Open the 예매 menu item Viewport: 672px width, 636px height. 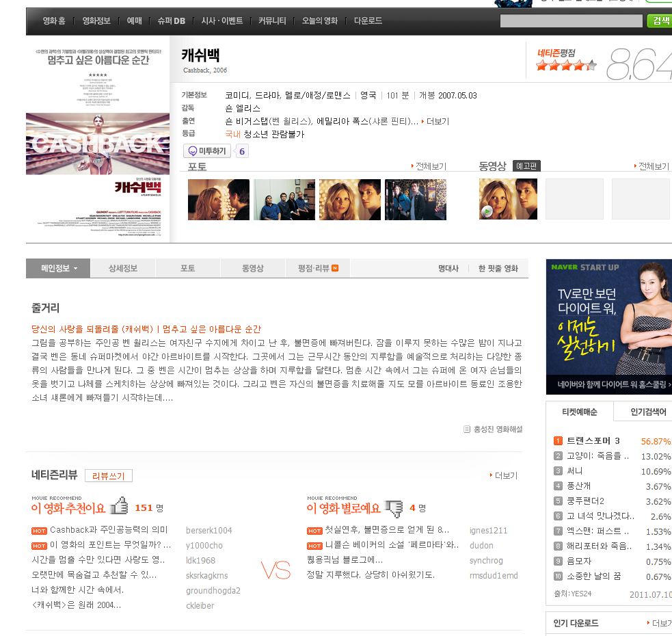pos(134,21)
